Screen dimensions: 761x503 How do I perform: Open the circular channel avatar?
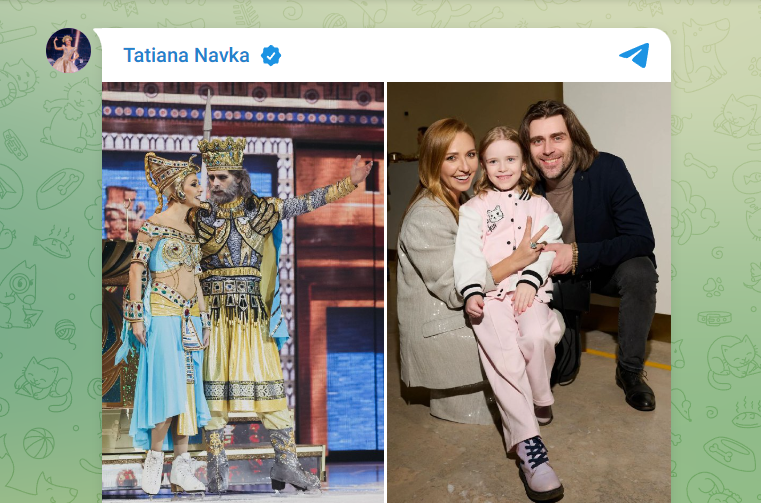pos(68,50)
